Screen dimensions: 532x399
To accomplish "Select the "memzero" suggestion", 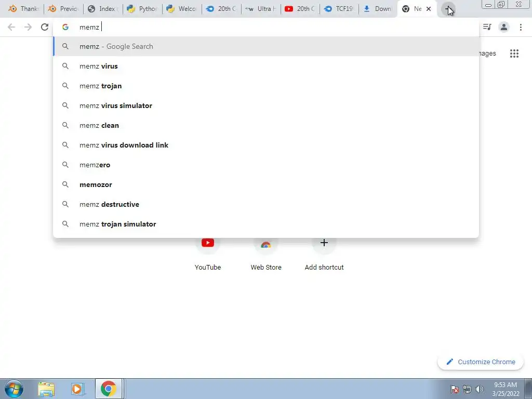I will point(266,165).
